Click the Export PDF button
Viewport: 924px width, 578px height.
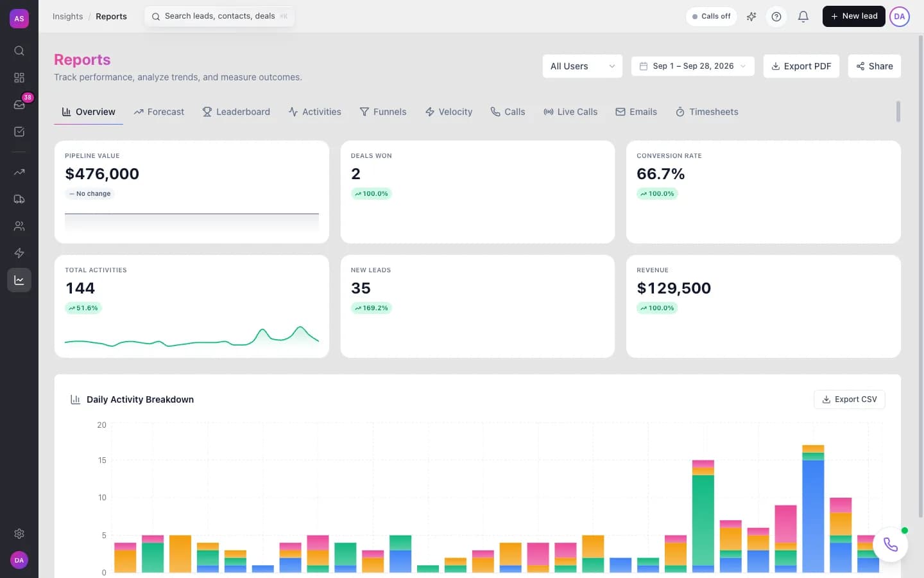[801, 66]
